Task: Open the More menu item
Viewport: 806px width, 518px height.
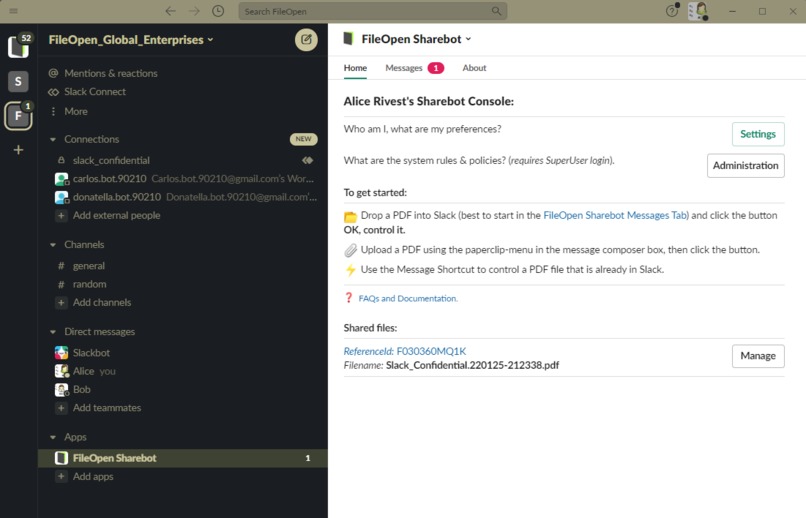Action: [76, 112]
